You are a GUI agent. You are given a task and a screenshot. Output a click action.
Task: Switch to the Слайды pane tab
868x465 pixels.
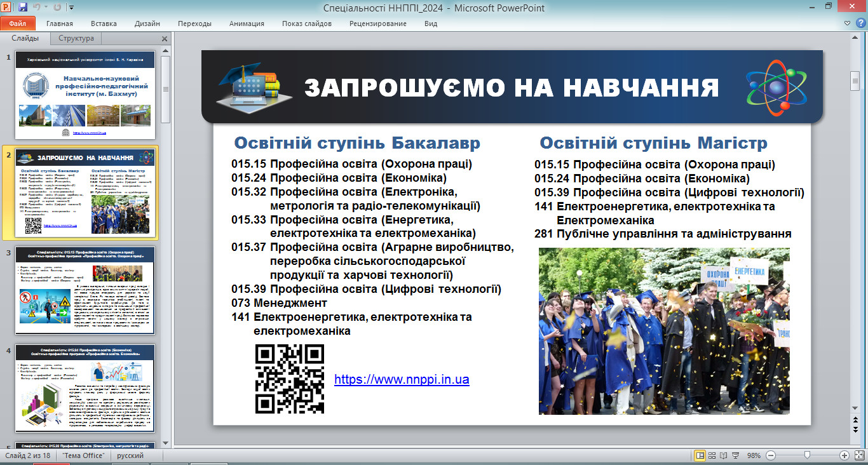[25, 38]
